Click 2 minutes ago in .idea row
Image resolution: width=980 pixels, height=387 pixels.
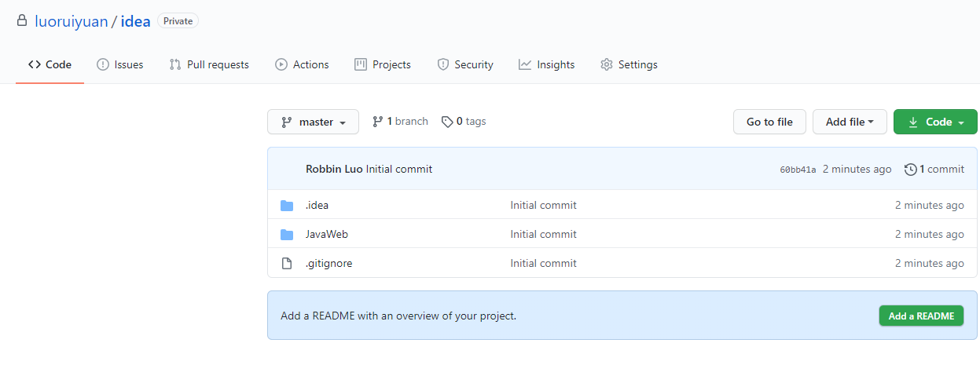pos(929,205)
